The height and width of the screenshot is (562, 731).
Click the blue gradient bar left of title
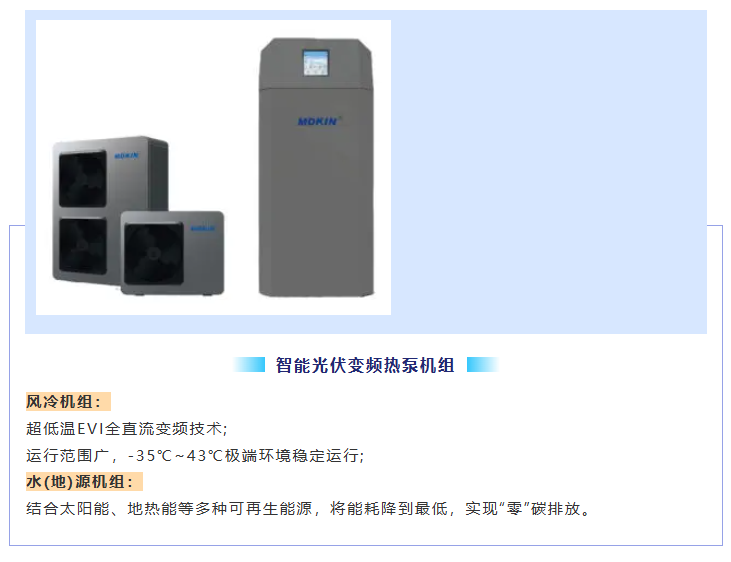pos(249,364)
